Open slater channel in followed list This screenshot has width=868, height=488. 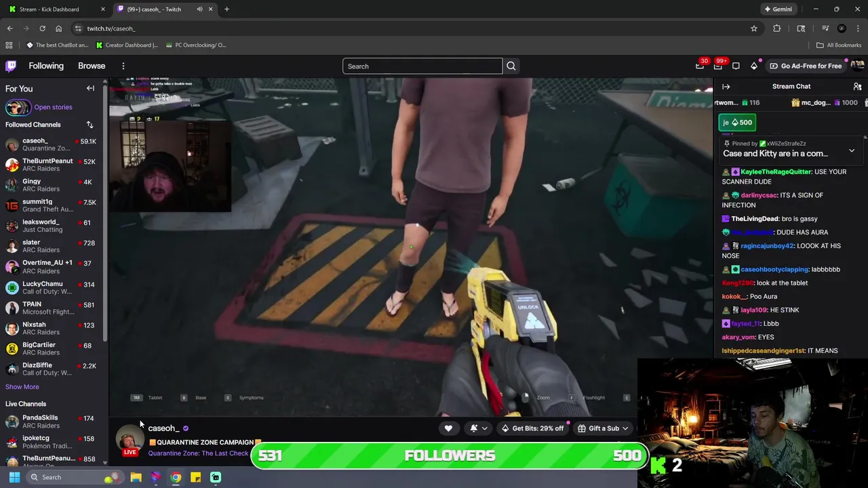(52, 247)
